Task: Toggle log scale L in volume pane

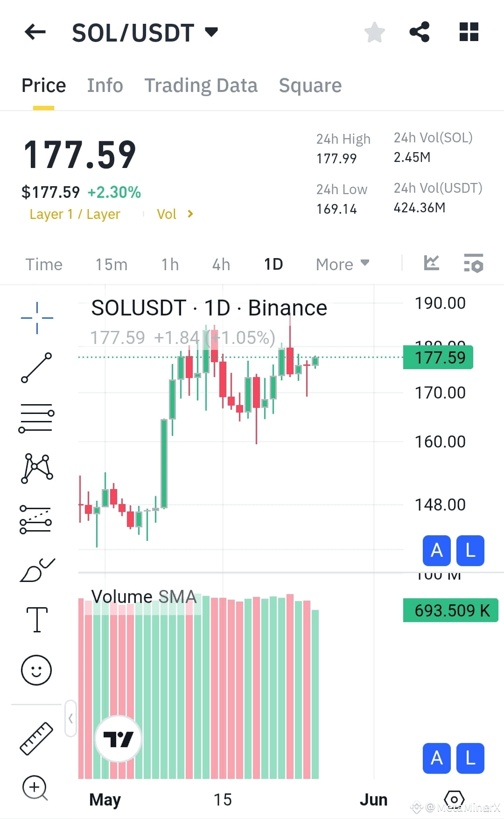Action: (470, 758)
